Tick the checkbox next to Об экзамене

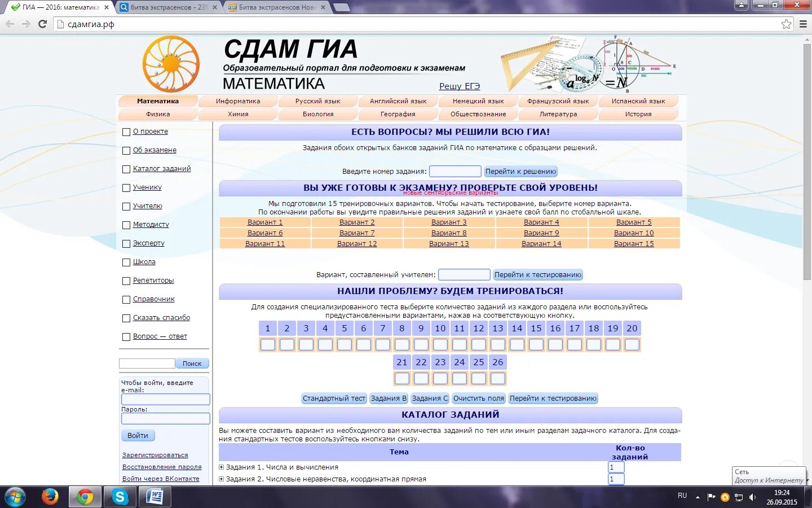click(126, 151)
